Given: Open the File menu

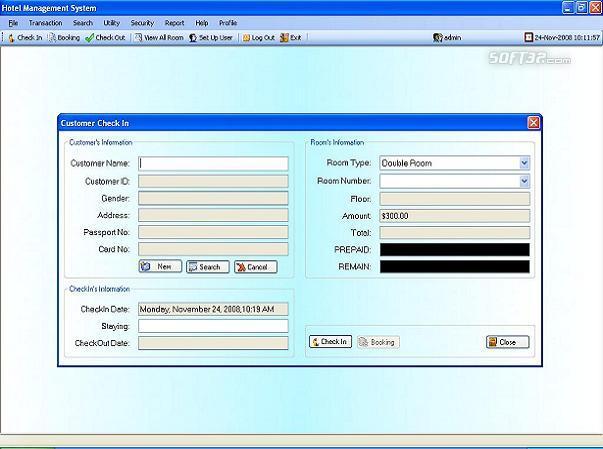Looking at the screenshot, I should pos(13,23).
